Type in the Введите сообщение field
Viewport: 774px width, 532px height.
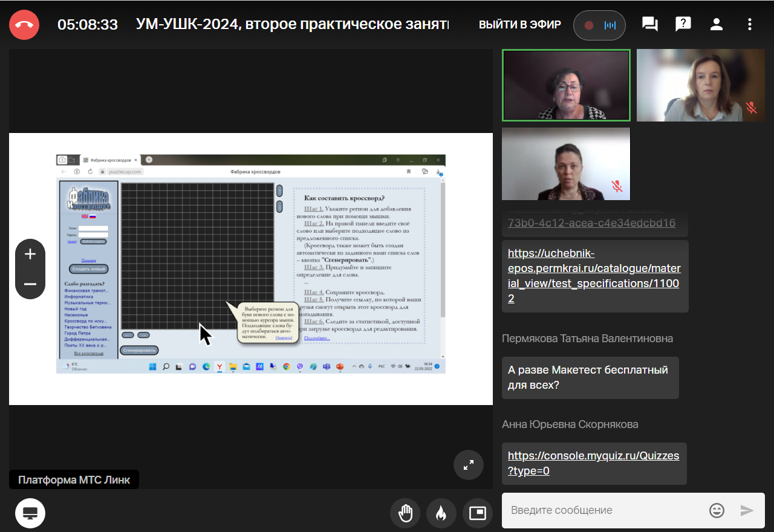[x=605, y=510]
